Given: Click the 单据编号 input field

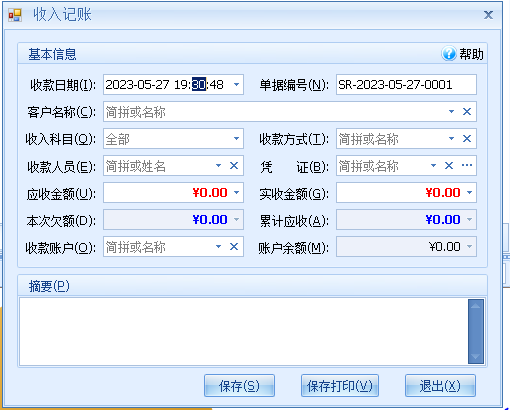Looking at the screenshot, I should pyautogui.click(x=406, y=85).
